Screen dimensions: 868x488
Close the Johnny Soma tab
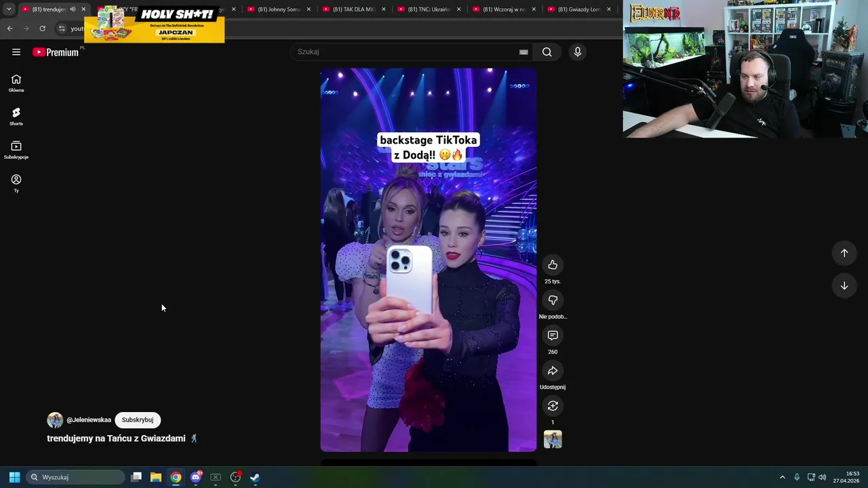click(309, 9)
